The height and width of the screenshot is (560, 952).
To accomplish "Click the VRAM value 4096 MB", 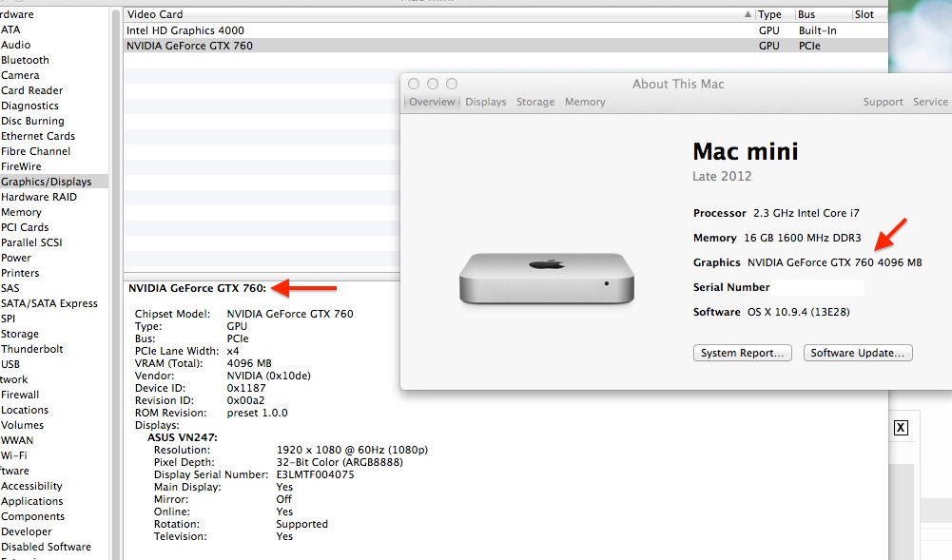I will (249, 363).
